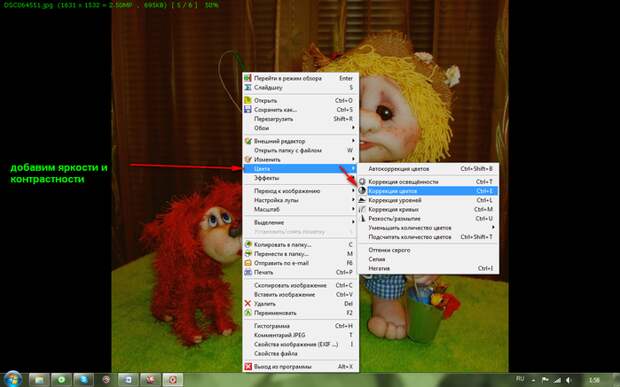Click the Цвета highlighted menu item

[301, 169]
